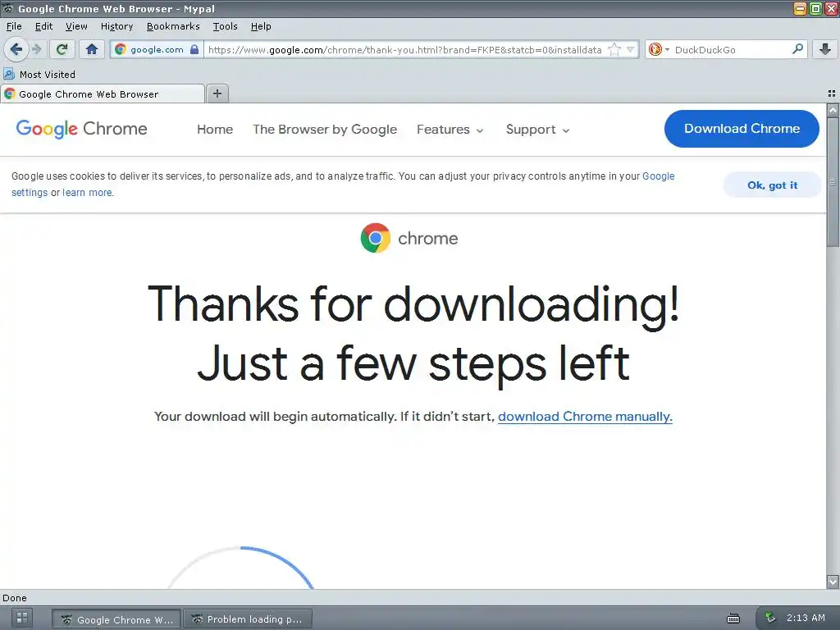
Task: Open the DuckDuckGo search engine selector
Action: pos(659,49)
